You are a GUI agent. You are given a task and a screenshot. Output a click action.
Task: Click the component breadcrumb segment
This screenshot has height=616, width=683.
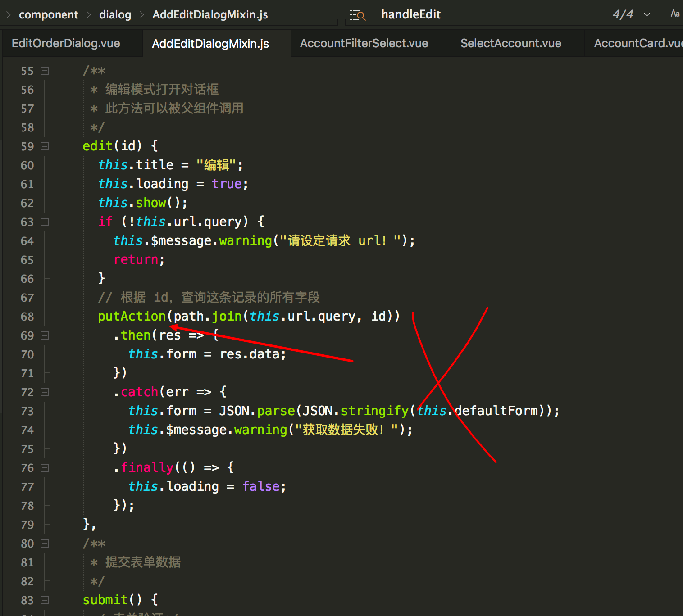(x=48, y=14)
